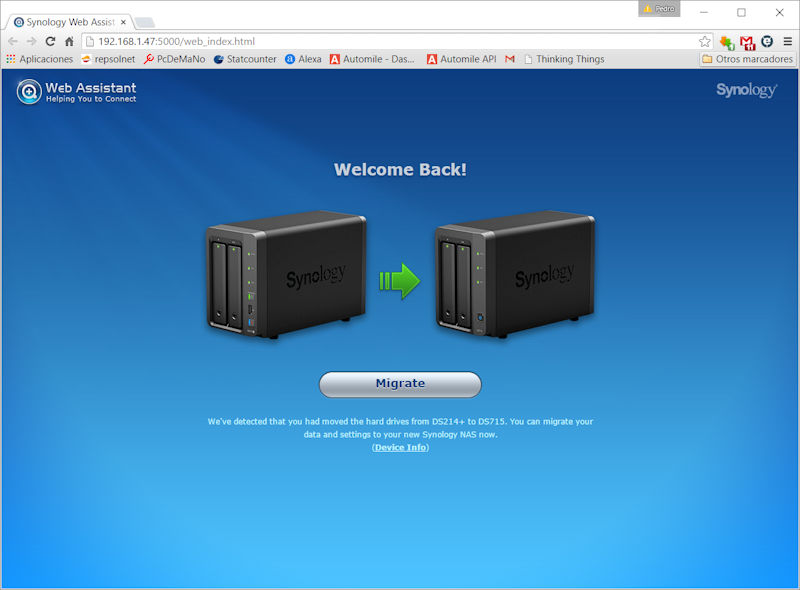Select the Synology Web Assistant tab
Viewport: 800px width, 590px height.
tap(70, 22)
